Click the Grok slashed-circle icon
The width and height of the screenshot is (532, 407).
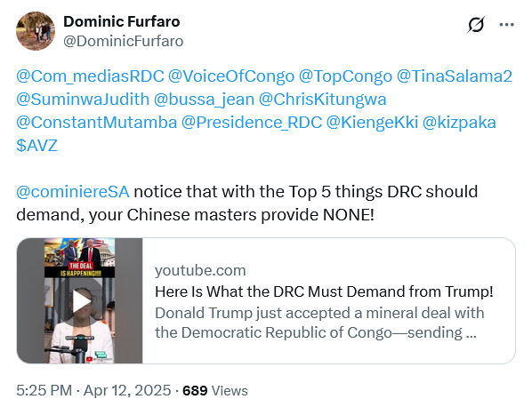[x=476, y=25]
